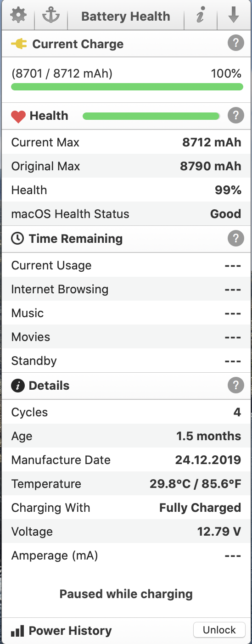The width and height of the screenshot is (252, 644).
Task: Click the anchor pin icon
Action: click(x=50, y=16)
